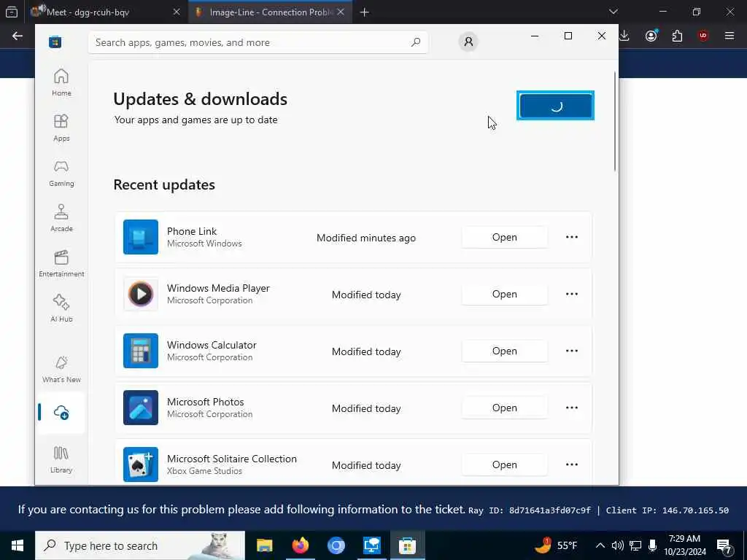
Task: Click the Microsoft Solitaire Collection app icon
Action: [x=141, y=464]
